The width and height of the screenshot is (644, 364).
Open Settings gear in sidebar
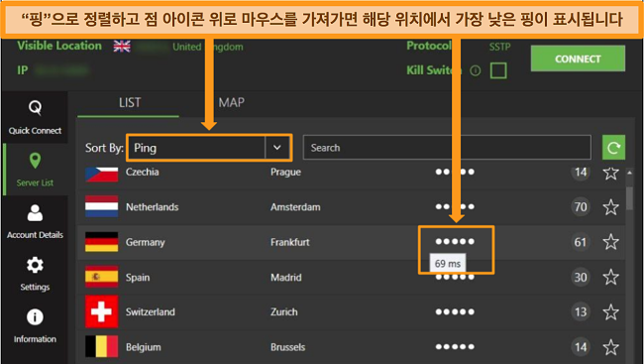(x=35, y=274)
